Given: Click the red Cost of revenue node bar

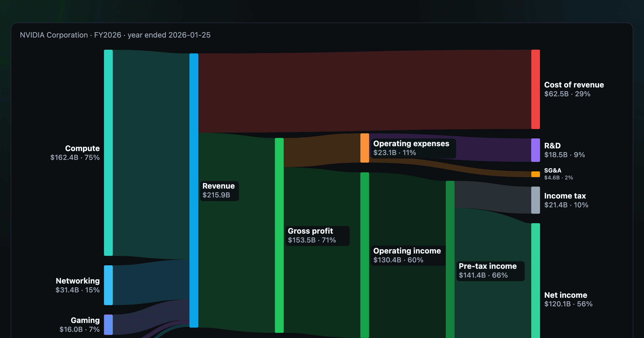Looking at the screenshot, I should tap(536, 89).
